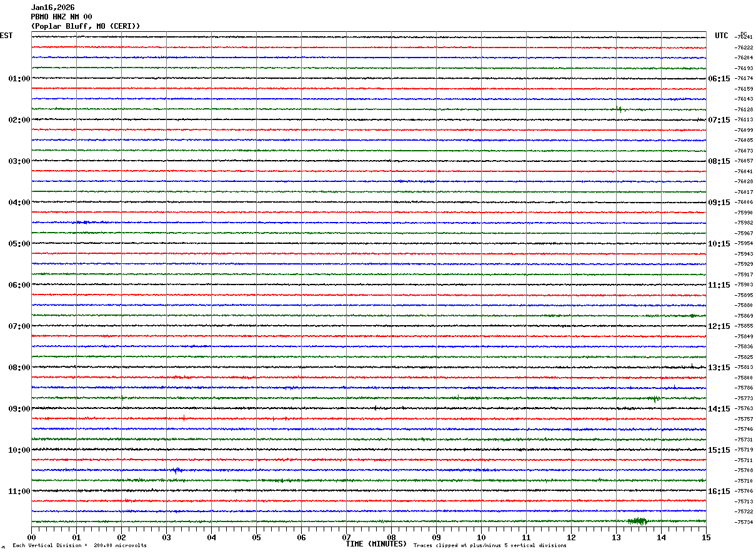Click the "03" minute tick label
Image resolution: width=756 pixels, height=554 pixels.
click(166, 537)
